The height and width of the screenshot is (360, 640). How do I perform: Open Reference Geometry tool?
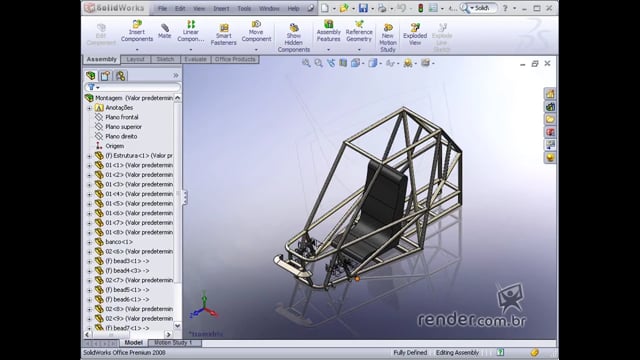(359, 31)
